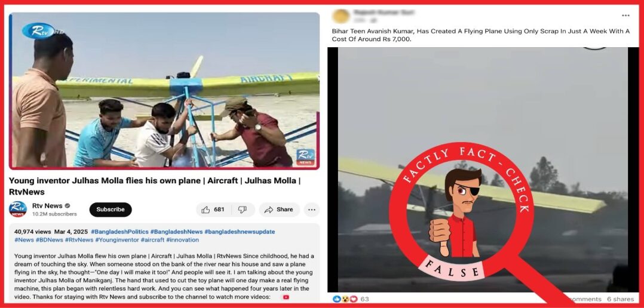This screenshot has width=644, height=308.
Task: Click the Share arrow button
Action: pyautogui.click(x=280, y=210)
